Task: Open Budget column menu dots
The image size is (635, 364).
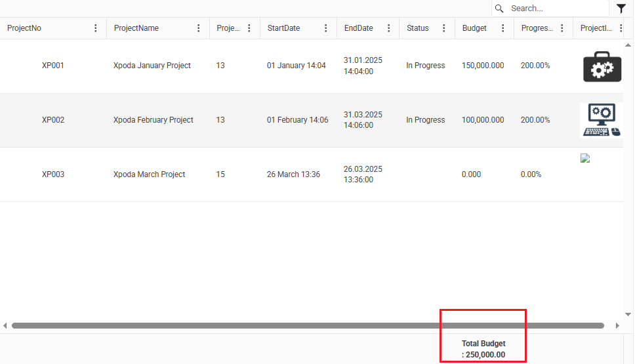Action: coord(503,28)
